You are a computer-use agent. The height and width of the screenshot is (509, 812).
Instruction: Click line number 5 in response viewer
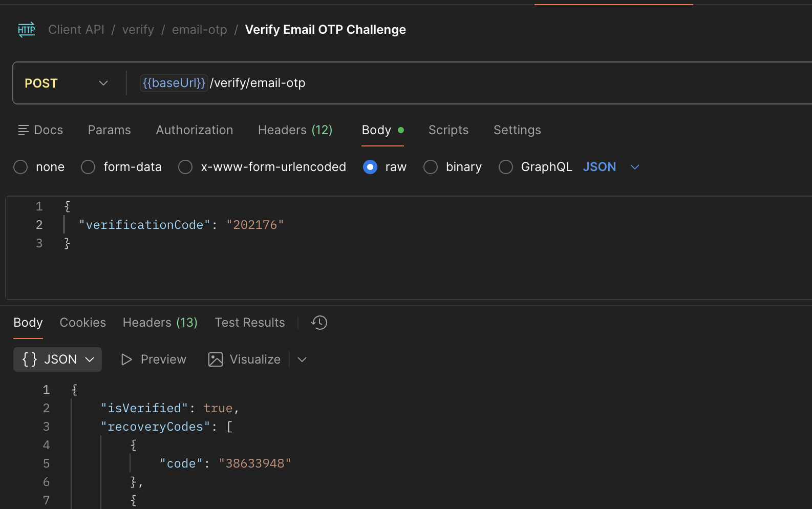coord(47,463)
